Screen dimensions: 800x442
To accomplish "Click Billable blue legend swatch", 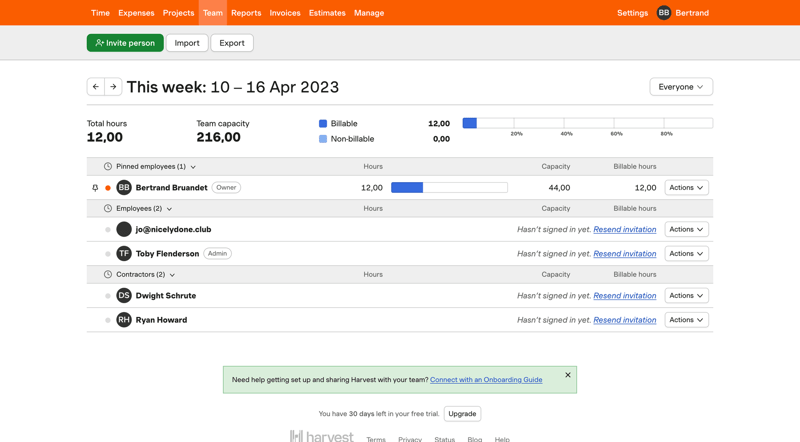I will point(323,124).
